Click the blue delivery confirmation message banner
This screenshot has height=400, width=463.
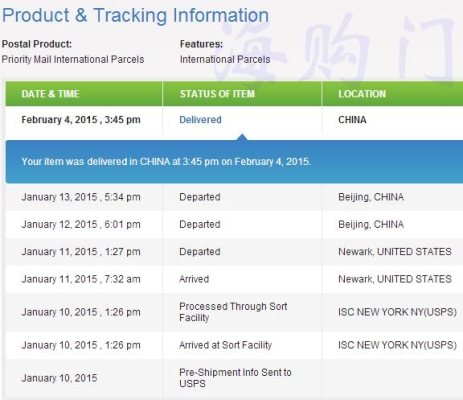click(x=234, y=162)
